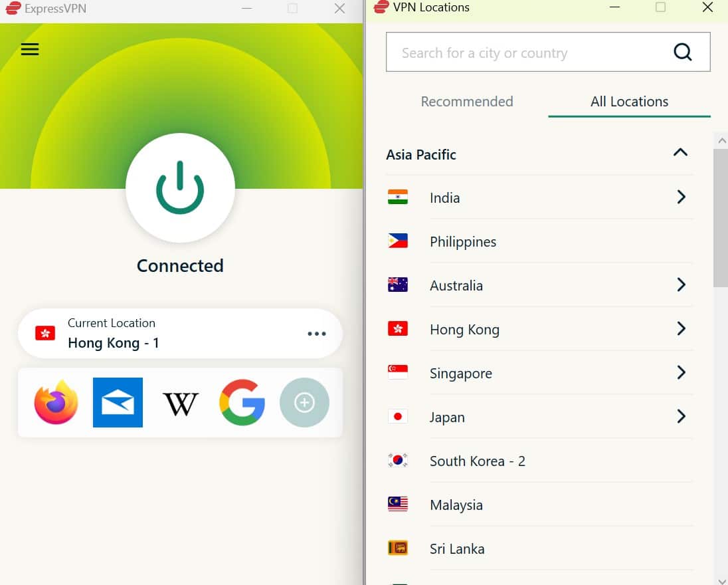Click the Hong Kong - 1 current location text
This screenshot has height=585, width=728.
(114, 343)
